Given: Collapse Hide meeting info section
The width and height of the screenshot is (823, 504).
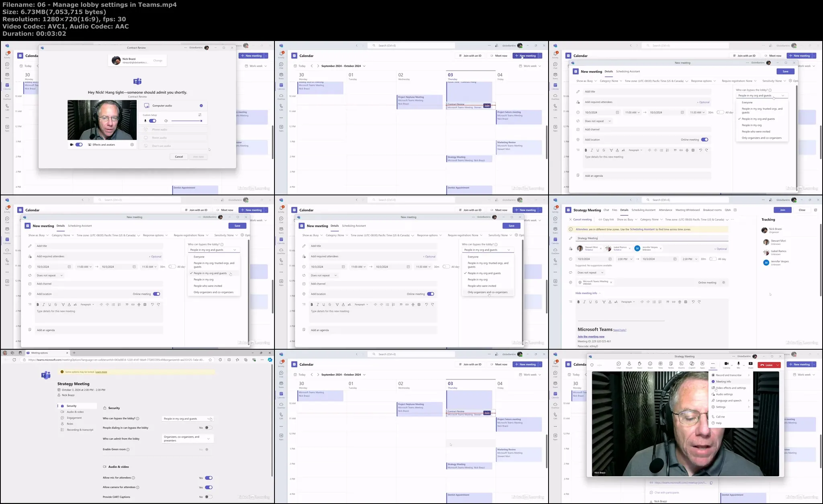Looking at the screenshot, I should pyautogui.click(x=588, y=293).
